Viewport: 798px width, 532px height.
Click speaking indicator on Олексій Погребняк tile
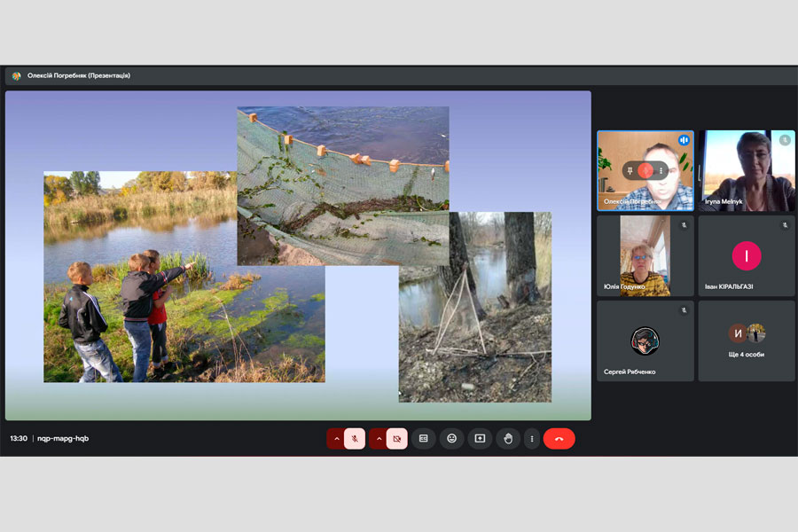click(x=684, y=139)
